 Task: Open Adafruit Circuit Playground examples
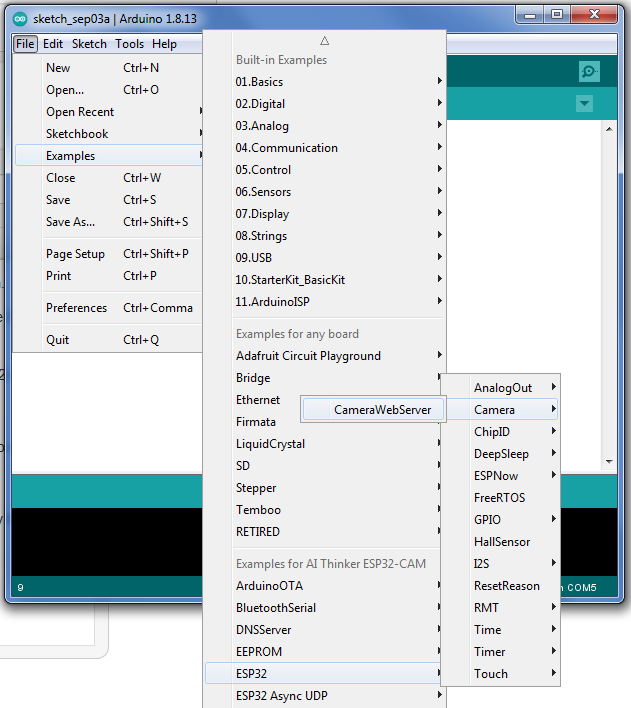tap(325, 356)
